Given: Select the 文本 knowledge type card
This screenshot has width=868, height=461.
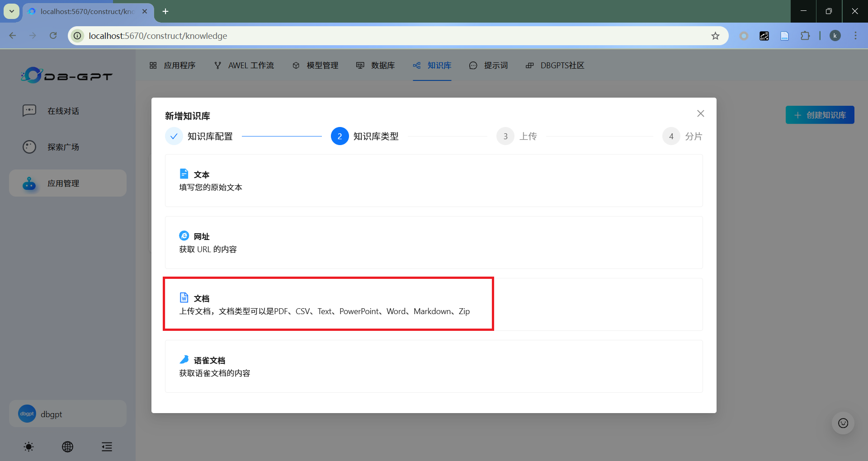Looking at the screenshot, I should (x=433, y=181).
